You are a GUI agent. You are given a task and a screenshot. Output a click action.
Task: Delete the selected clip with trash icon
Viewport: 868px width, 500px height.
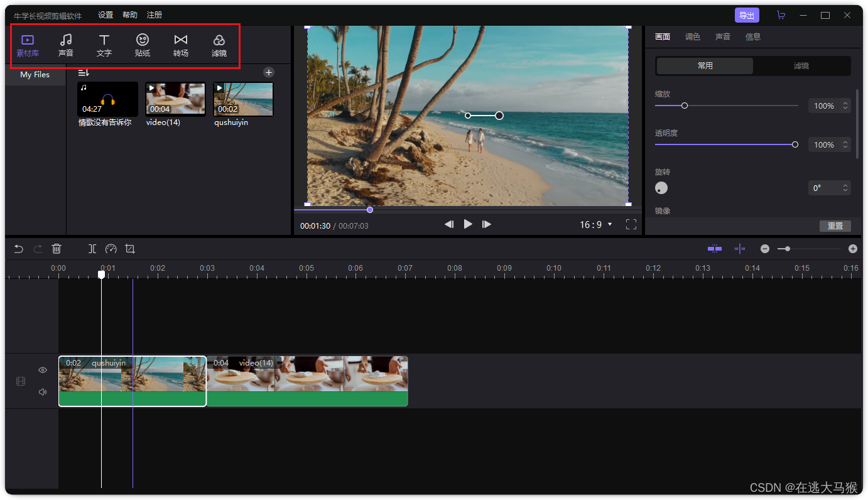[57, 249]
